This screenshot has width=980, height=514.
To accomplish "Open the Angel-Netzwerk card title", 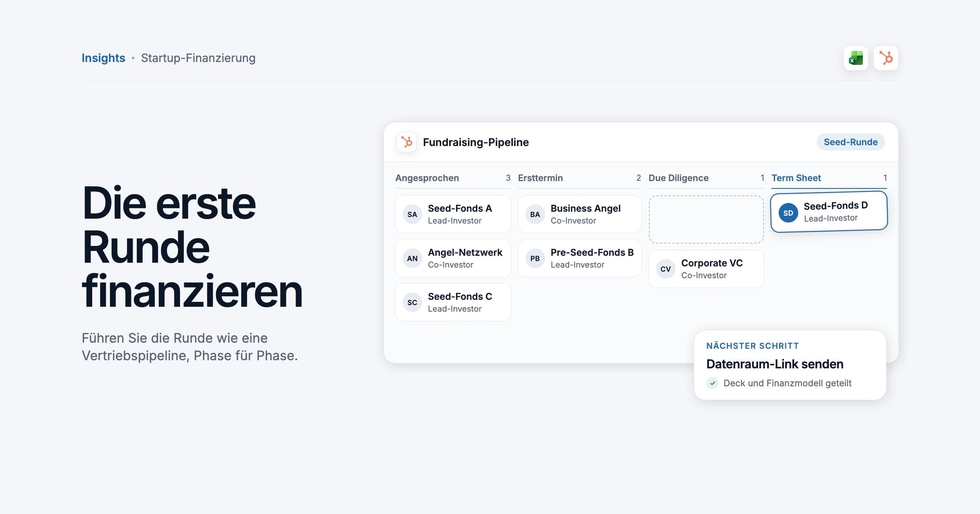I will 465,253.
